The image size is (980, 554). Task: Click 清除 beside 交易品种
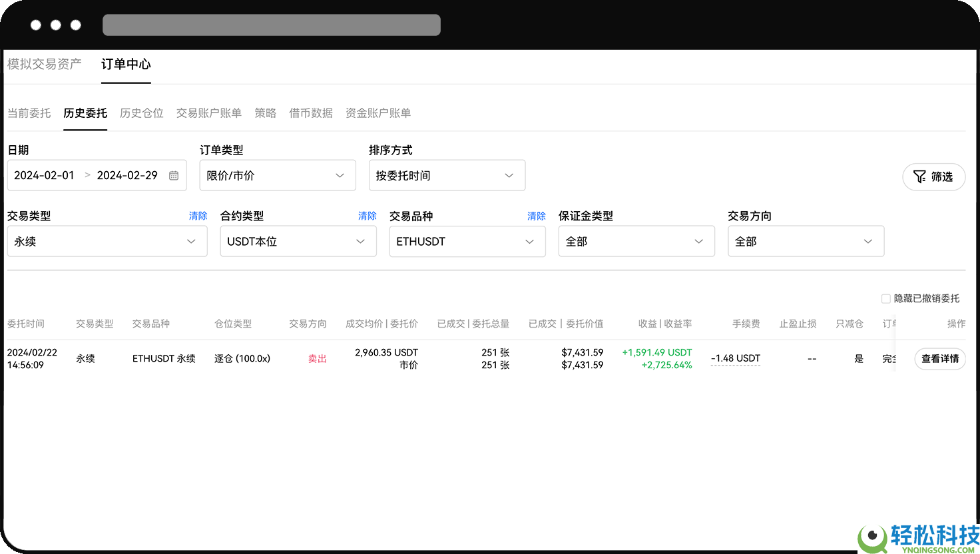click(536, 216)
